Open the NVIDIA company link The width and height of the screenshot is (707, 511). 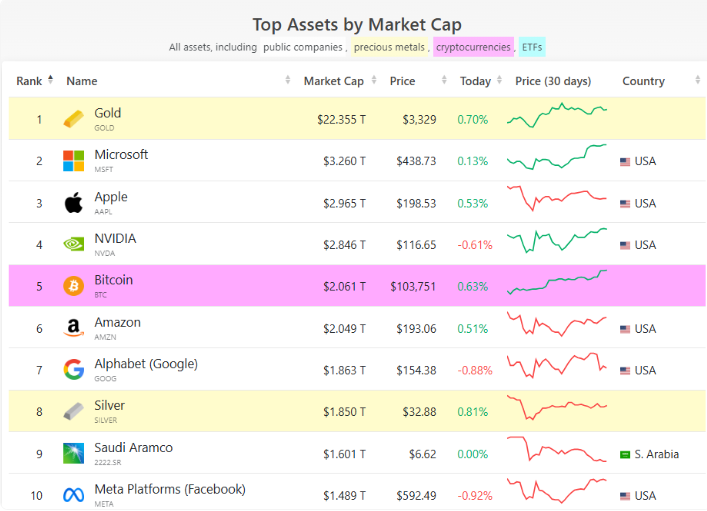click(115, 239)
